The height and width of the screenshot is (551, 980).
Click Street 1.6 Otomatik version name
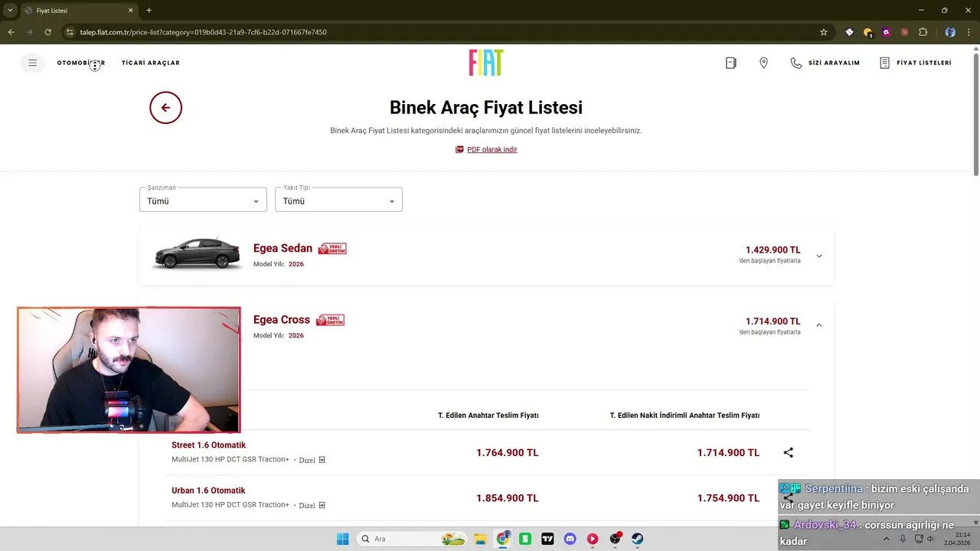click(x=208, y=445)
